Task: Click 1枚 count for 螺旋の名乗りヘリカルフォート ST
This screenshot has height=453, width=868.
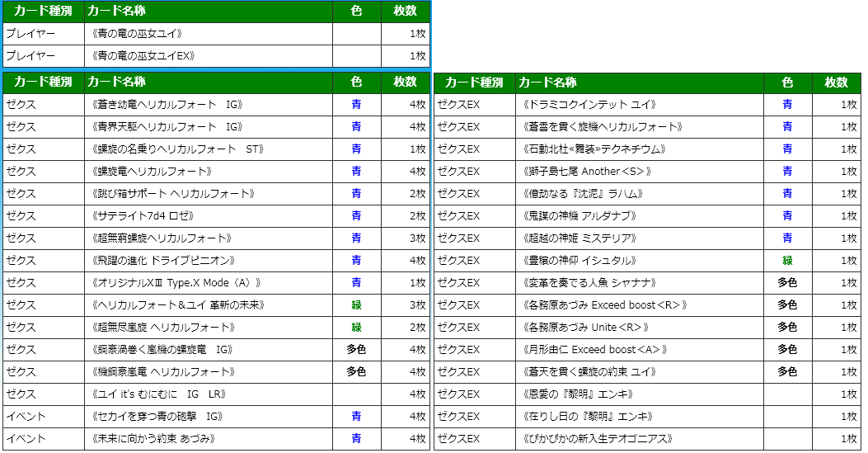Action: 418,149
